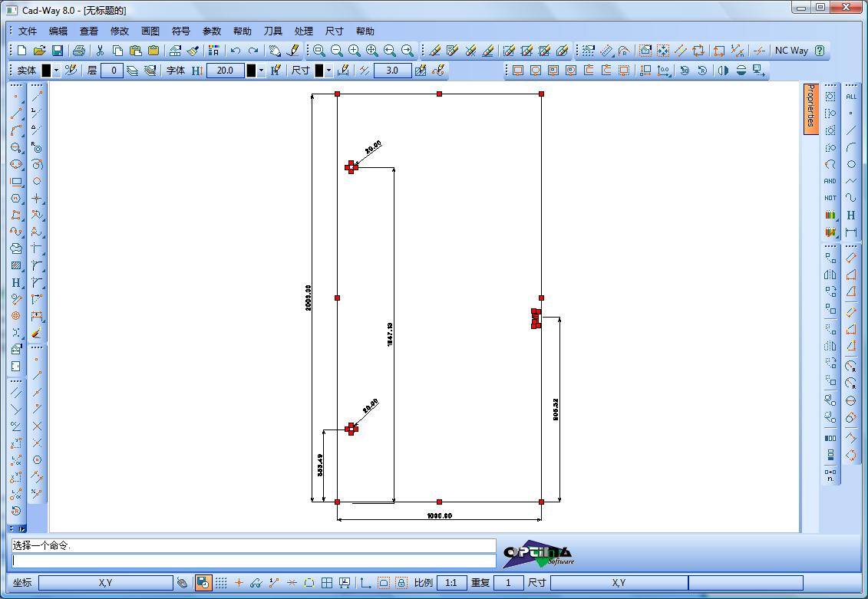Open the 处理 menu
The height and width of the screenshot is (599, 868).
pos(304,31)
